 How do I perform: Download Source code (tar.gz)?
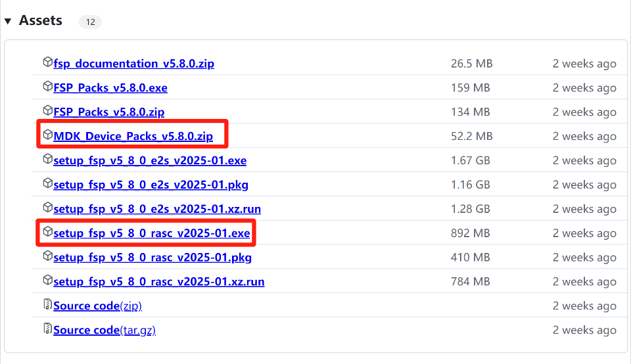click(x=105, y=330)
